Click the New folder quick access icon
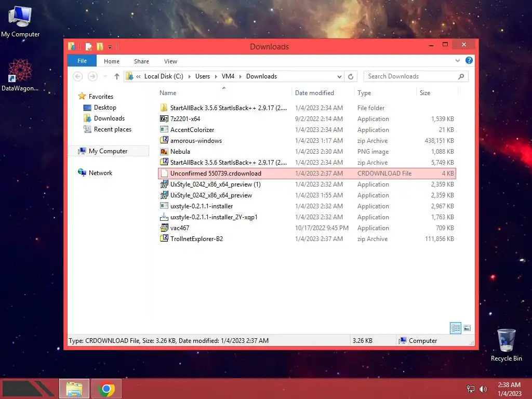Image resolution: width=532 pixels, height=399 pixels. pyautogui.click(x=100, y=46)
